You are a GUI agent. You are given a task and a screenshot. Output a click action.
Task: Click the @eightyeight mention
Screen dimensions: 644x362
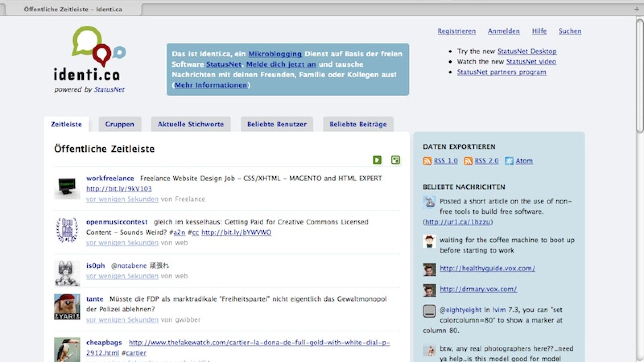pos(460,310)
